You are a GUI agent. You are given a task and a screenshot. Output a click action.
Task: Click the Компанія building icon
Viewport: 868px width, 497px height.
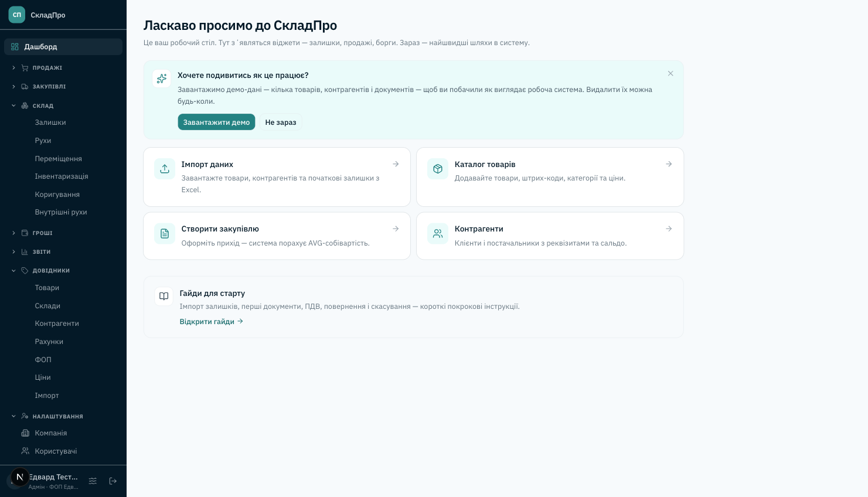click(25, 433)
